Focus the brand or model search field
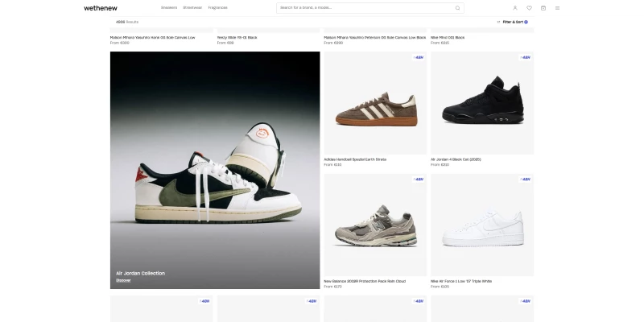The height and width of the screenshot is (322, 644). [370, 8]
